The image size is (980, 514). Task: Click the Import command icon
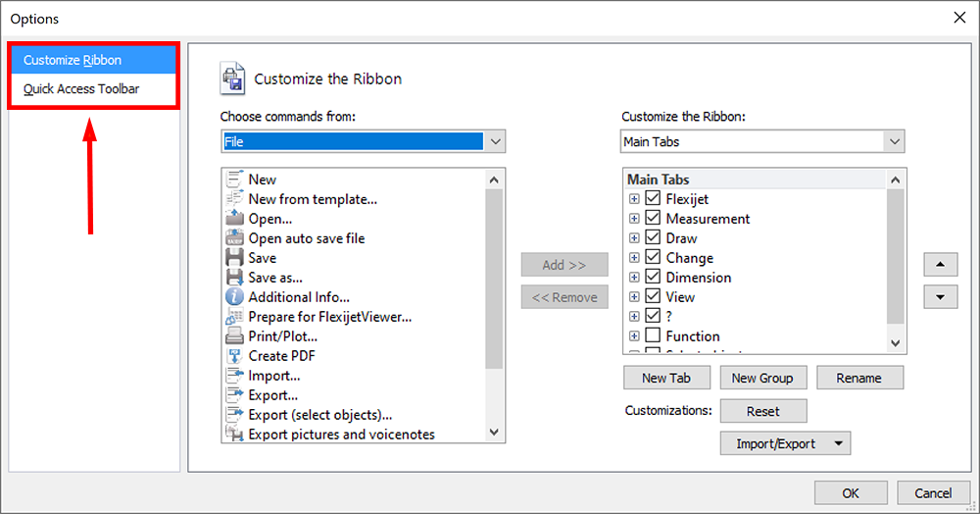pyautogui.click(x=234, y=375)
